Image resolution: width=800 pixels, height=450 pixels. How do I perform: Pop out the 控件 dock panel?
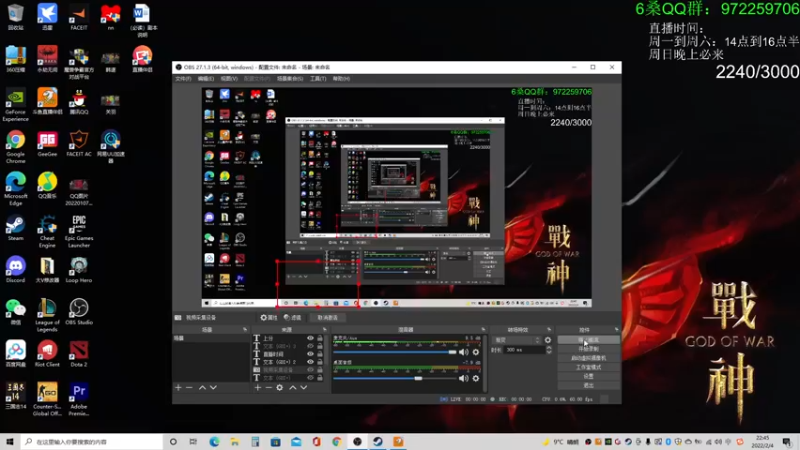[x=616, y=330]
